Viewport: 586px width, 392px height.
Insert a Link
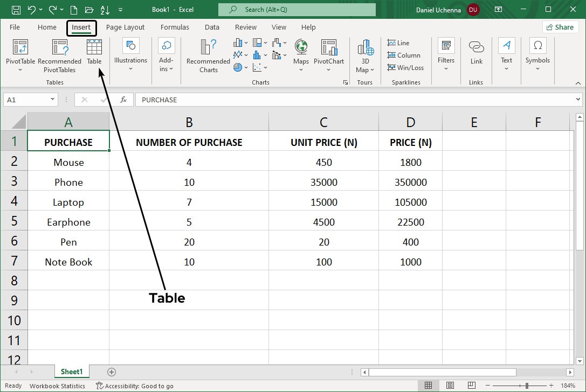click(476, 54)
